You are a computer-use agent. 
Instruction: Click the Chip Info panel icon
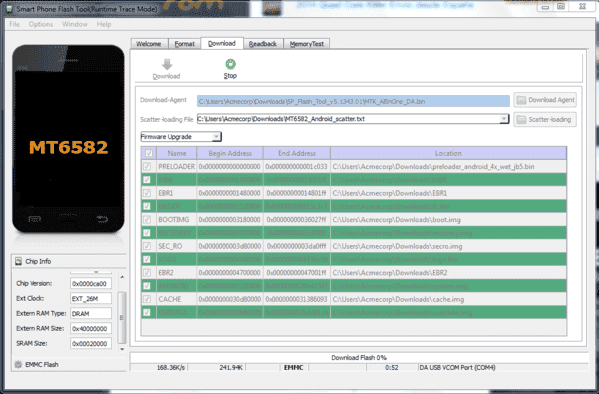(x=18, y=261)
